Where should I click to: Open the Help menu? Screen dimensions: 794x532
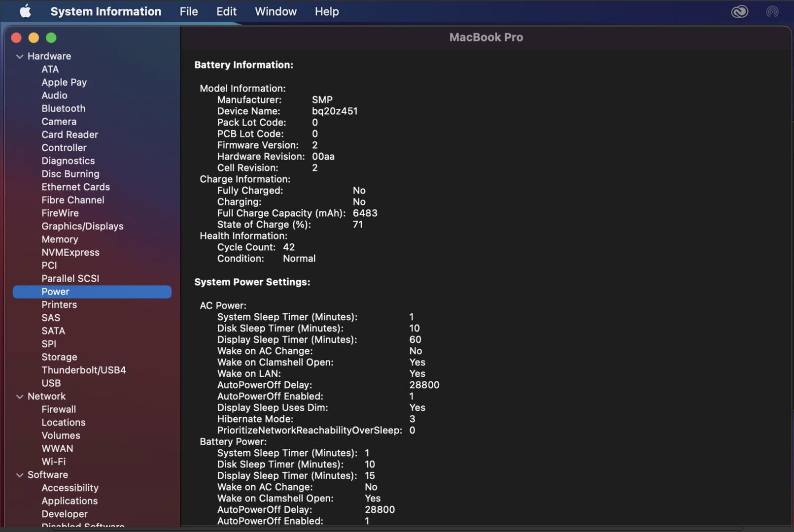pyautogui.click(x=327, y=11)
